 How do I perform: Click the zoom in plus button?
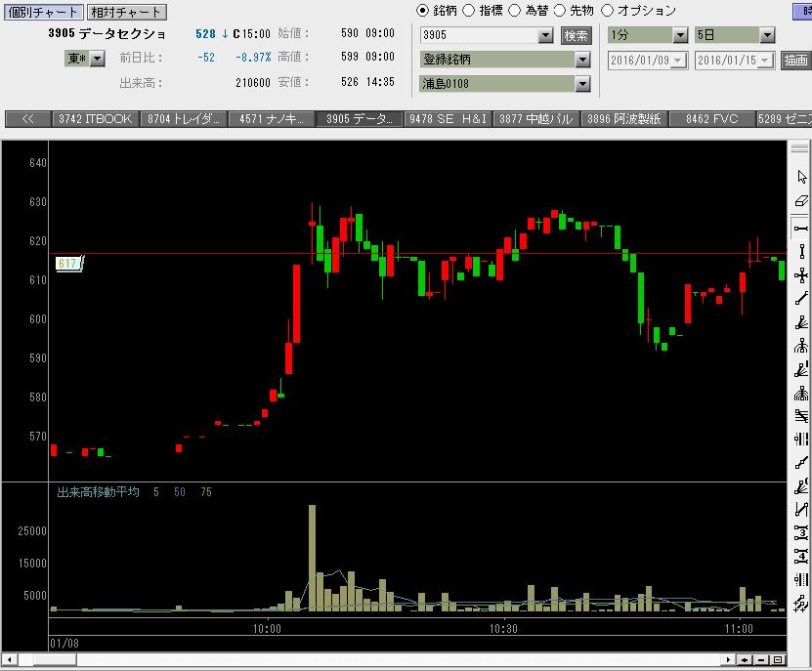point(746,659)
